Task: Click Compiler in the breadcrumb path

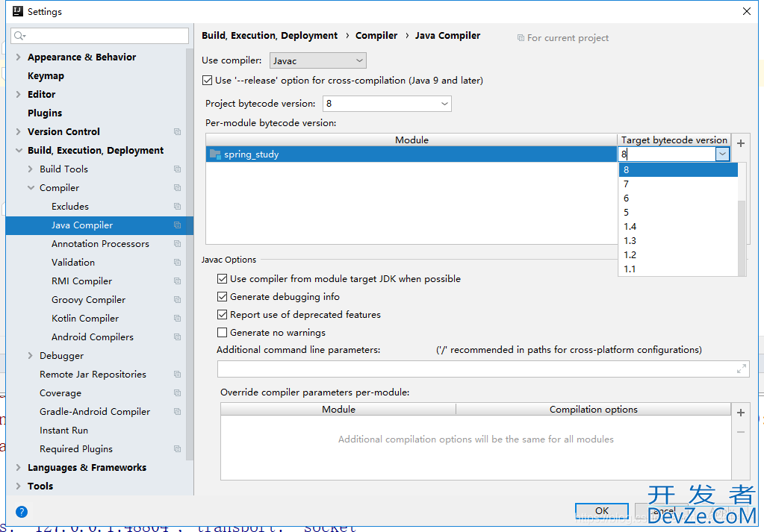Action: coord(376,36)
